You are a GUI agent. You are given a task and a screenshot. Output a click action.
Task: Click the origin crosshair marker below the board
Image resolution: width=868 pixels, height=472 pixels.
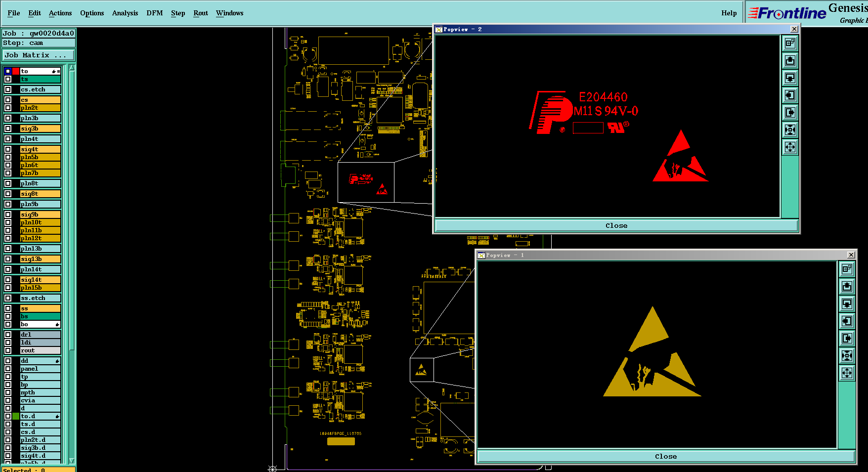[272, 468]
